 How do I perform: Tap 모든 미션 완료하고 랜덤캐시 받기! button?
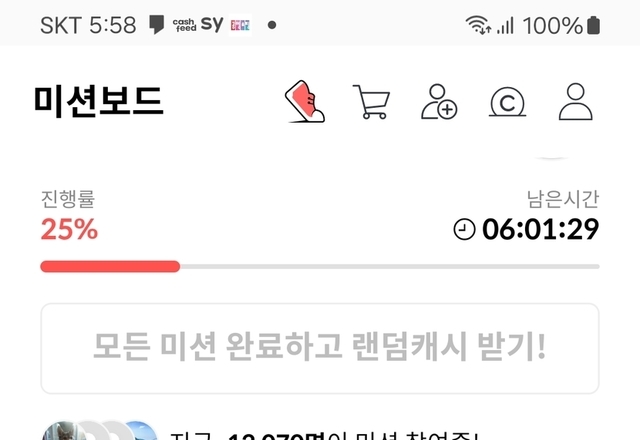coord(320,348)
